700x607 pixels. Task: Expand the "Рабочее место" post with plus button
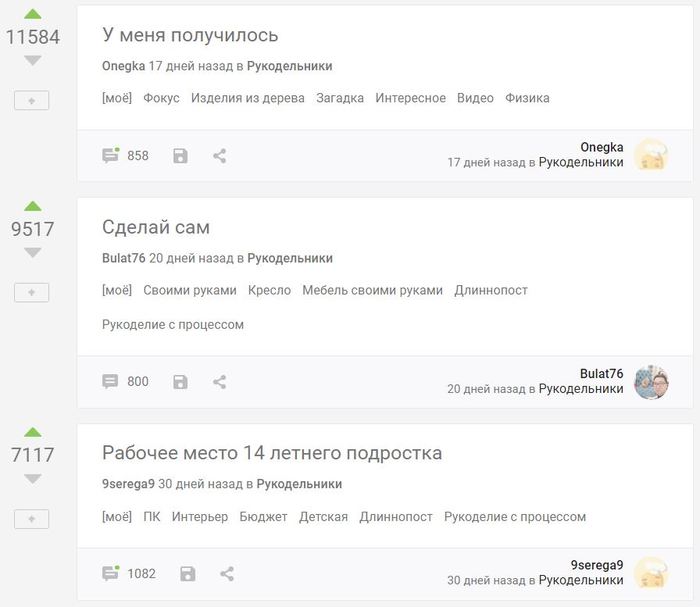pos(32,518)
